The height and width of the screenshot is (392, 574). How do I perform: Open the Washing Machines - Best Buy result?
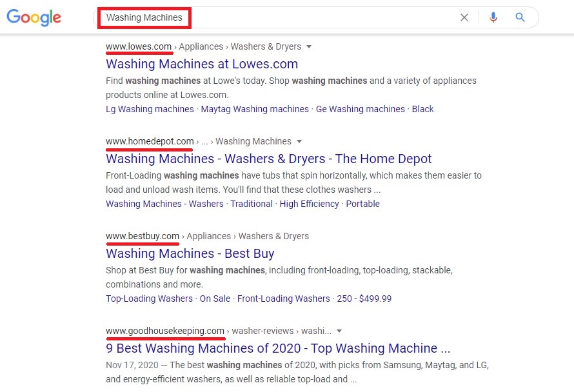tap(190, 253)
